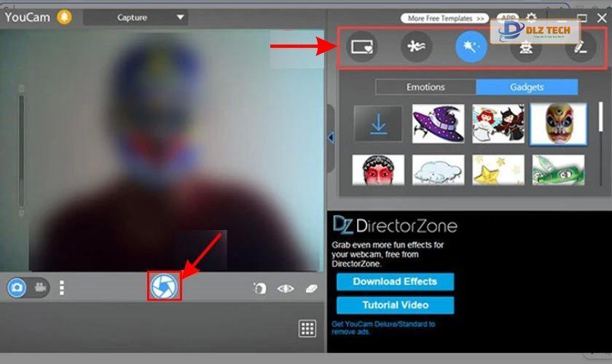Screen dimensions: 612x364
Task: Apply the red painted face mask gadget
Action: click(x=378, y=170)
